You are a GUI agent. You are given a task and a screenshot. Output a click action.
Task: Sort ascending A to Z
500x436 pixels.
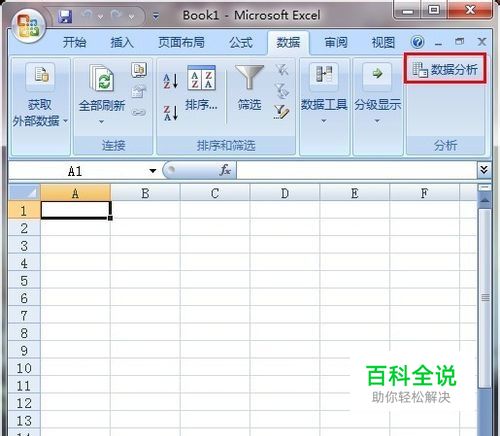170,81
